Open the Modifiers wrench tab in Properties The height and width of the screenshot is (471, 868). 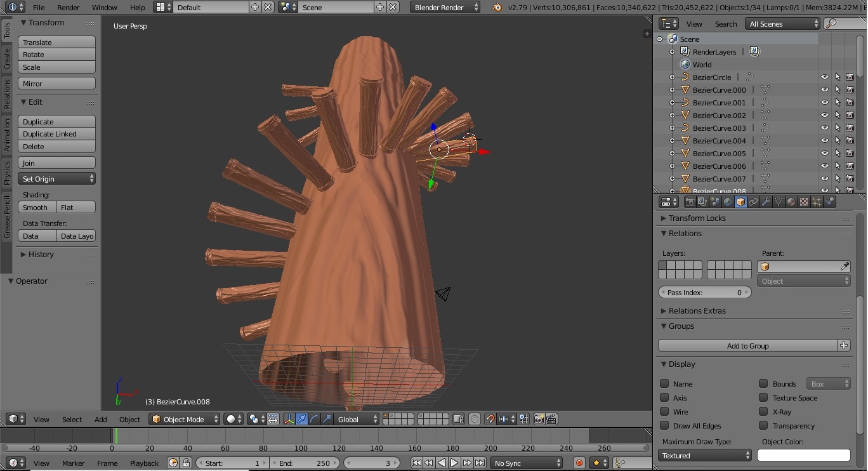[766, 202]
